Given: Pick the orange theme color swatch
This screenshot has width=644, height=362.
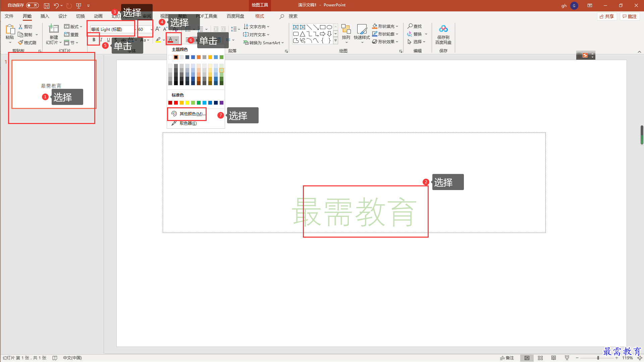Looking at the screenshot, I should point(199,57).
